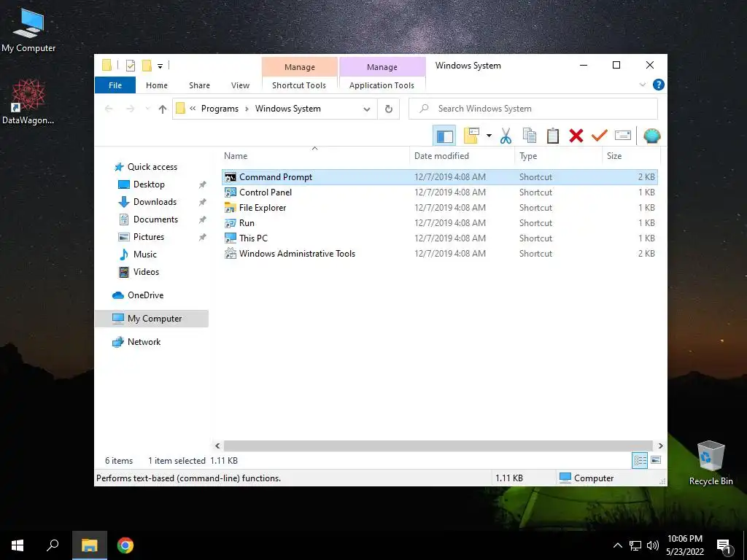Click the blue Help question mark icon
747x560 pixels.
[x=659, y=85]
